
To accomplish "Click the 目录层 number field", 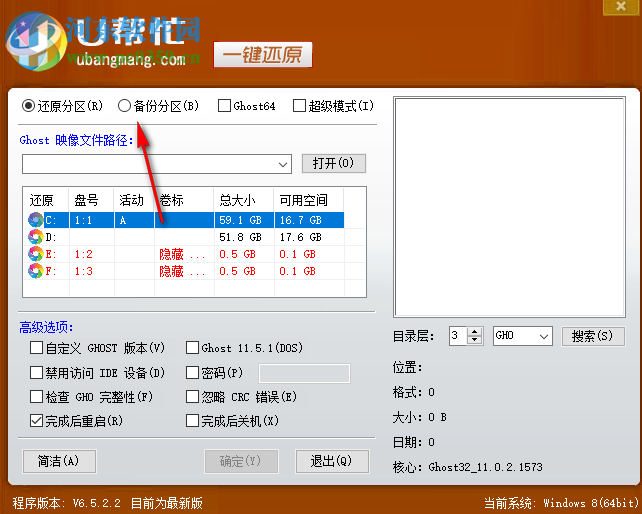I will [x=458, y=336].
